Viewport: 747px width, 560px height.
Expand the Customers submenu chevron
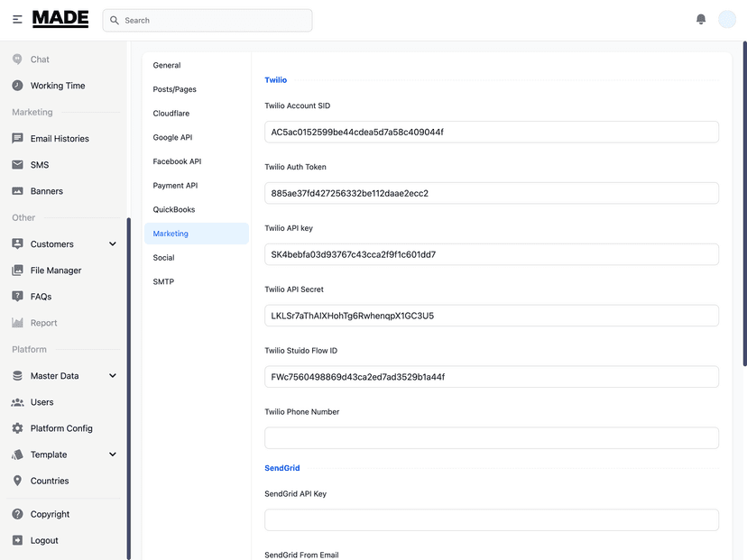tap(113, 243)
